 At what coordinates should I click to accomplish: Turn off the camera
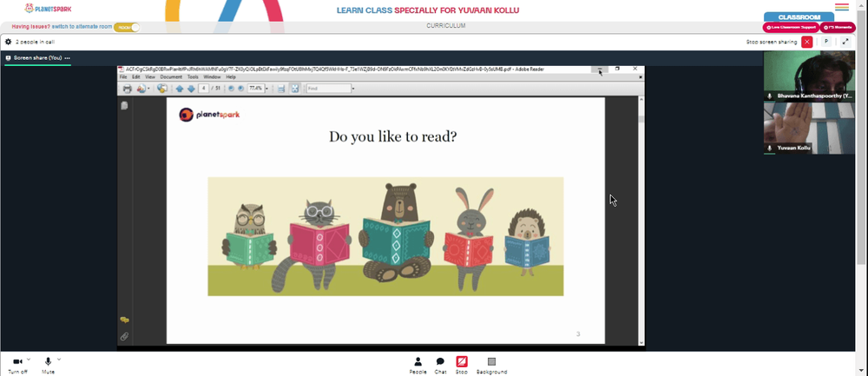click(x=17, y=365)
